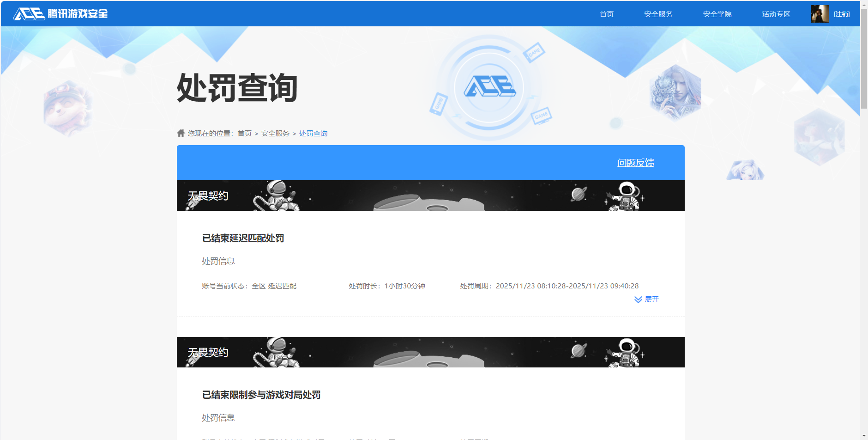Click 安全服务 in the breadcrumb trail

(276, 133)
